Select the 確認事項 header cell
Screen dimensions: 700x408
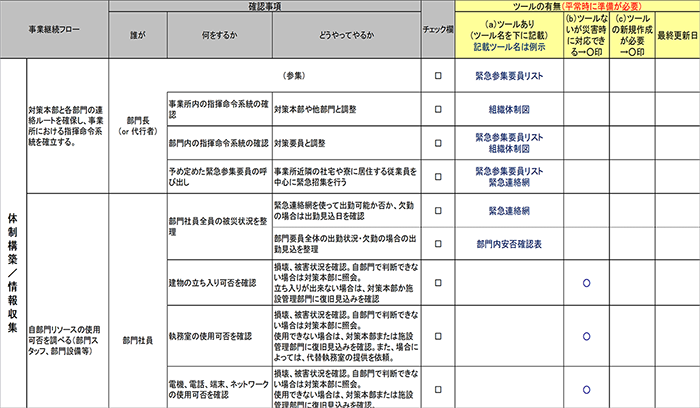[265, 6]
